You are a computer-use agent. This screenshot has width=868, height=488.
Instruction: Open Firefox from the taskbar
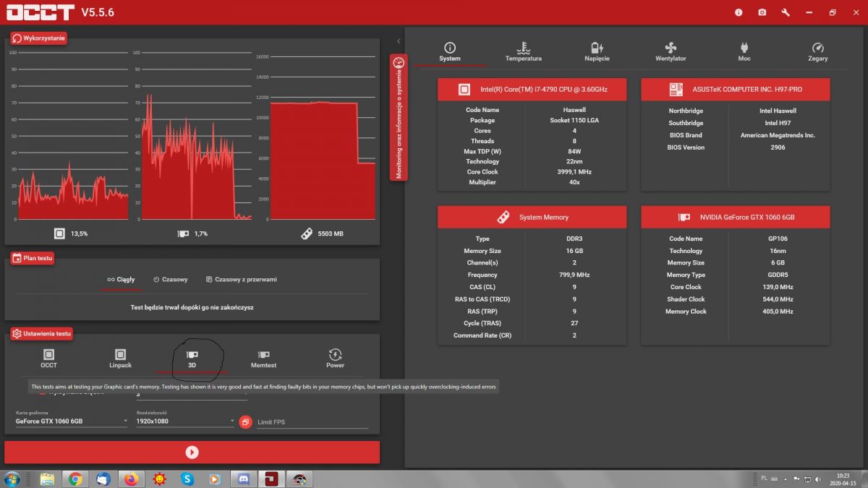click(x=131, y=479)
